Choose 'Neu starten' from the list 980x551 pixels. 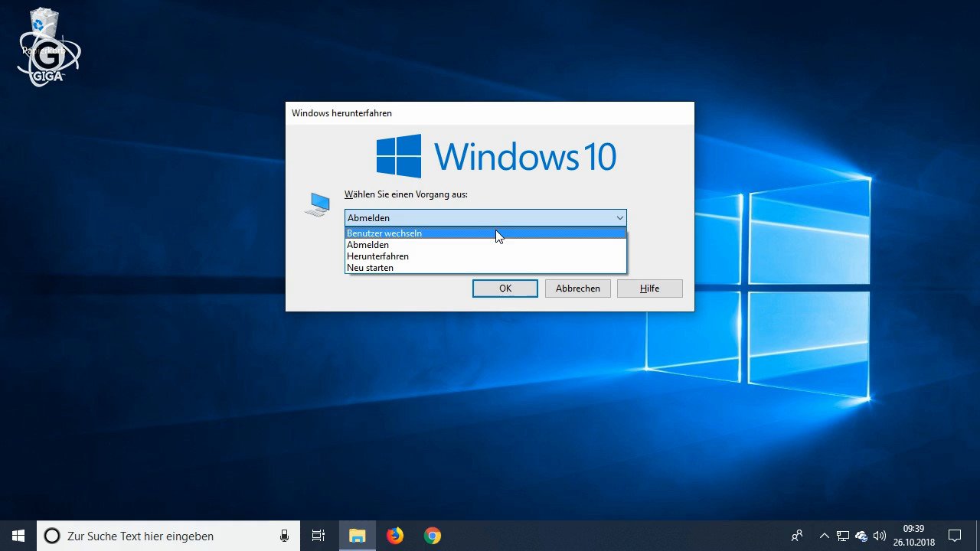pos(485,268)
